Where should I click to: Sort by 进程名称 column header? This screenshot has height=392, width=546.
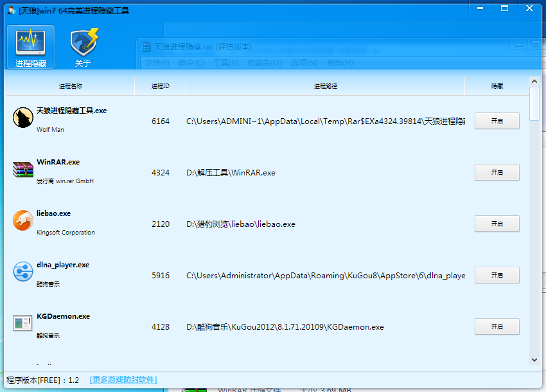point(71,85)
